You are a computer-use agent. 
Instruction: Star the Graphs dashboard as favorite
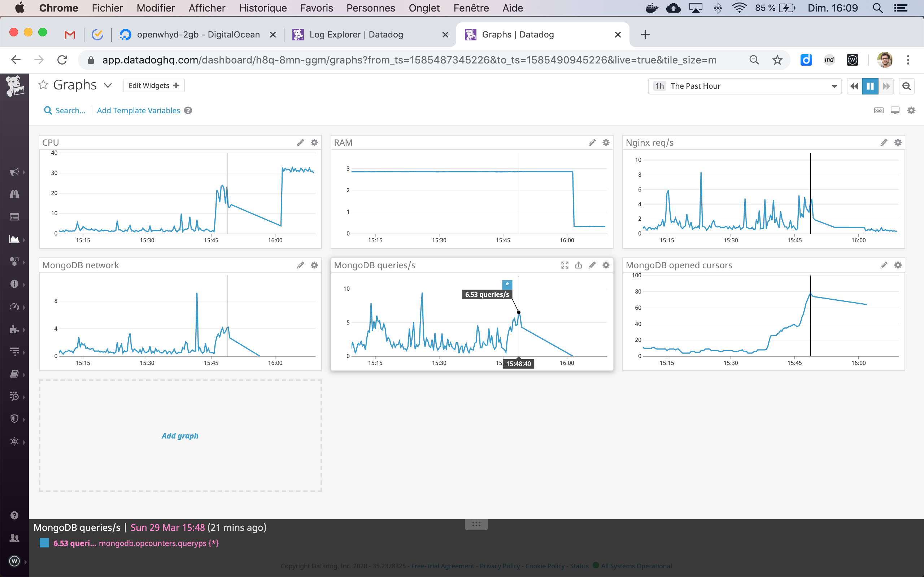tap(44, 85)
